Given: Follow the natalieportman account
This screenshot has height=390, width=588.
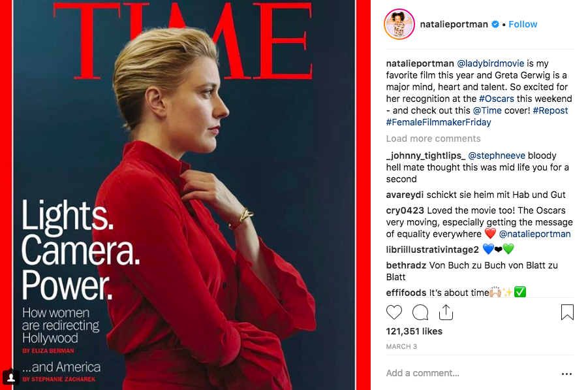Looking at the screenshot, I should (x=523, y=24).
